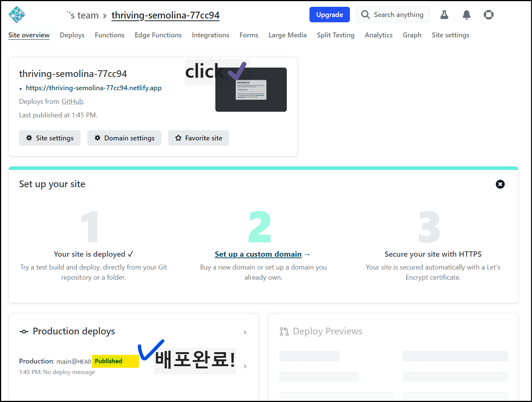
Task: Click the 'Set up your site' heading
Action: click(52, 184)
